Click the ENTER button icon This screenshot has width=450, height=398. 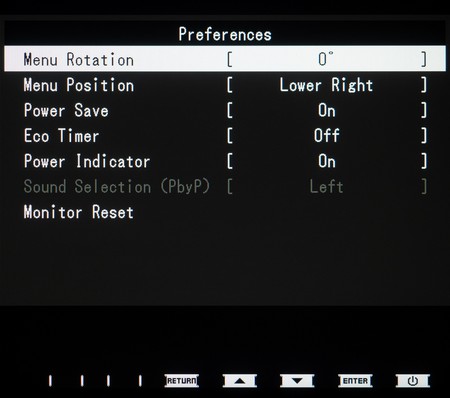coord(355,381)
